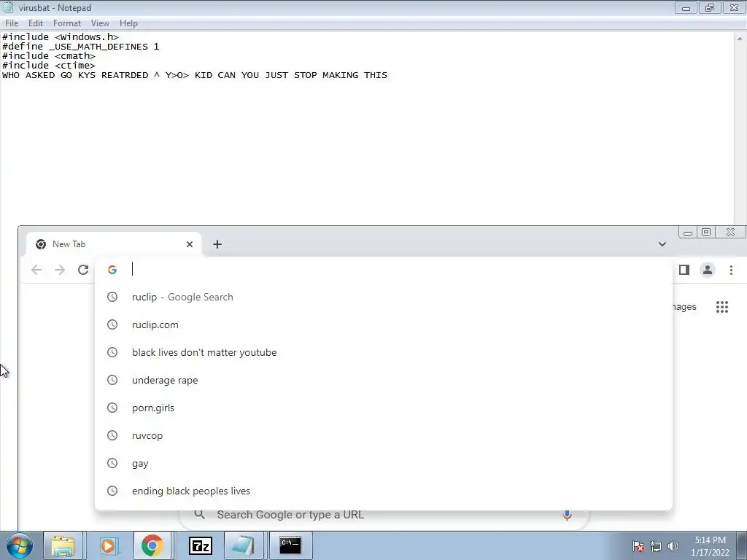Choose the 'ruclip - Google Search' suggestion
The width and height of the screenshot is (747, 560).
(x=384, y=297)
